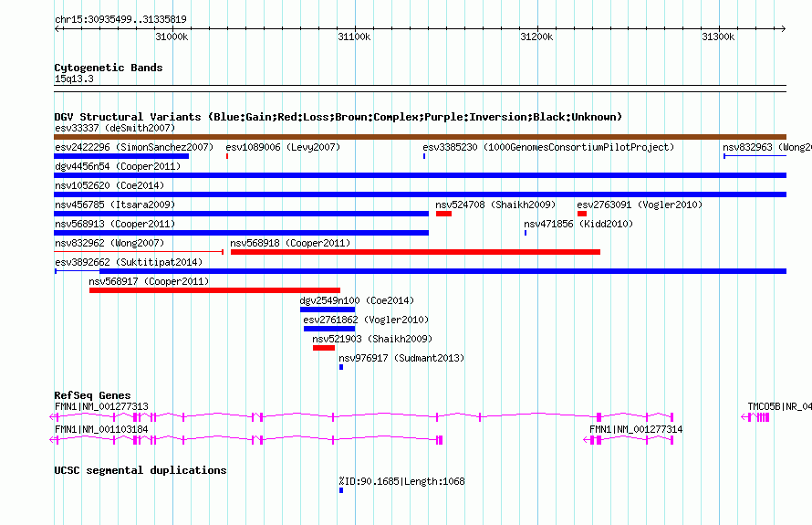Viewport: 812px width, 525px height.
Task: Click the chr15:30935499..31335819 coordinates label
Action: click(x=120, y=19)
